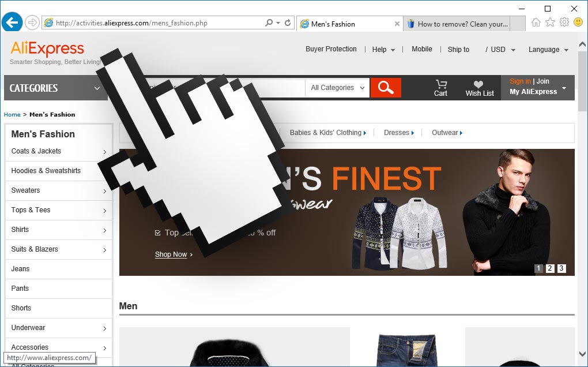This screenshot has height=367, width=588.
Task: Click the scrollbar up arrow
Action: tap(582, 44)
